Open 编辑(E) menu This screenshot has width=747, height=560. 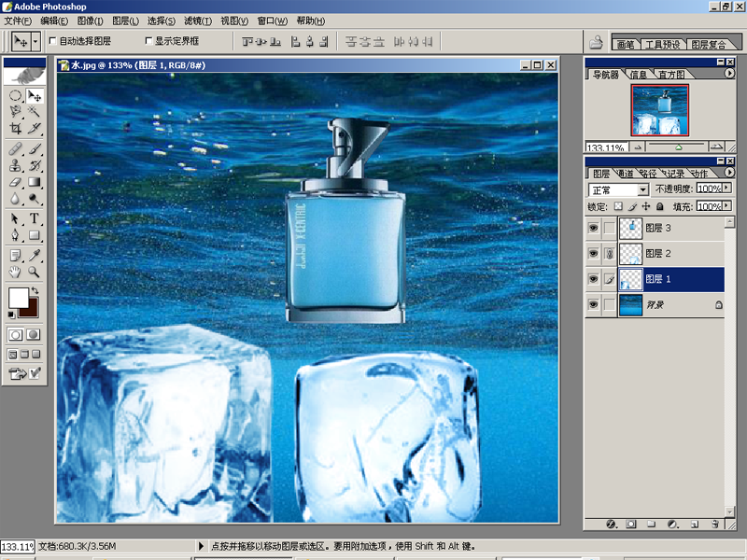(54, 21)
